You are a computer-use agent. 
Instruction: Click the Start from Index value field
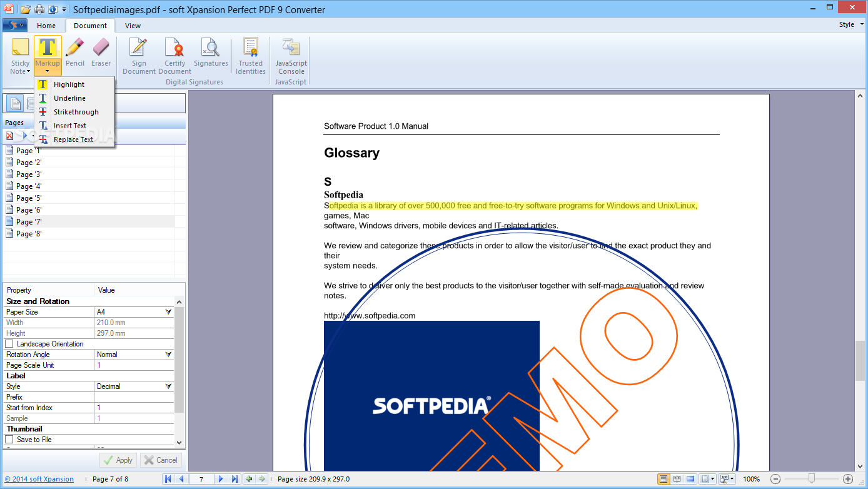click(134, 408)
